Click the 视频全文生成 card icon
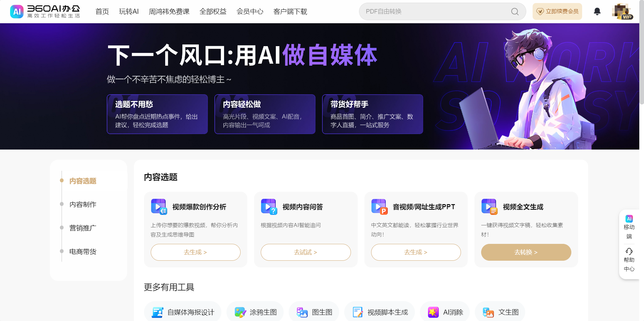The image size is (644, 321). tap(489, 207)
